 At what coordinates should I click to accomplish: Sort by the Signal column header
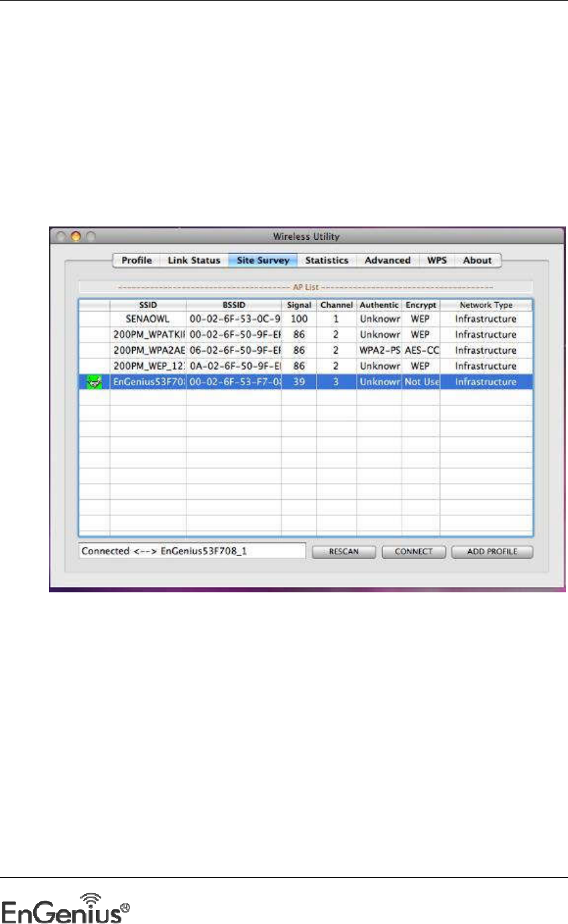299,306
